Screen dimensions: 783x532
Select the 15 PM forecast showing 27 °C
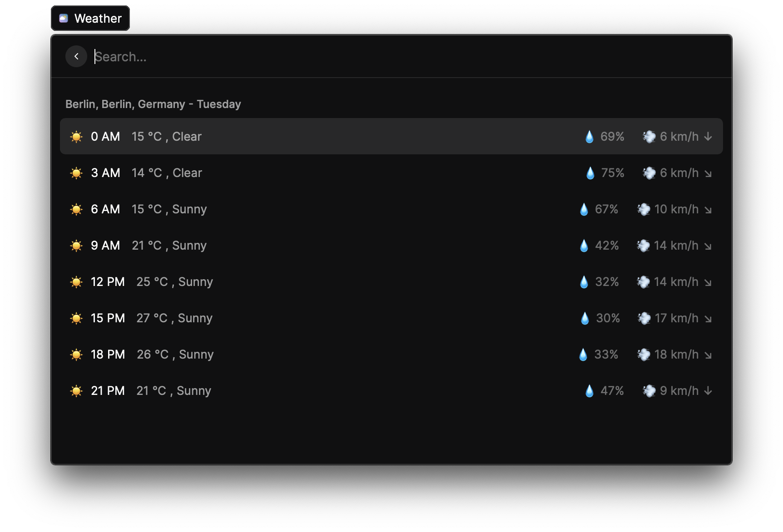point(318,318)
